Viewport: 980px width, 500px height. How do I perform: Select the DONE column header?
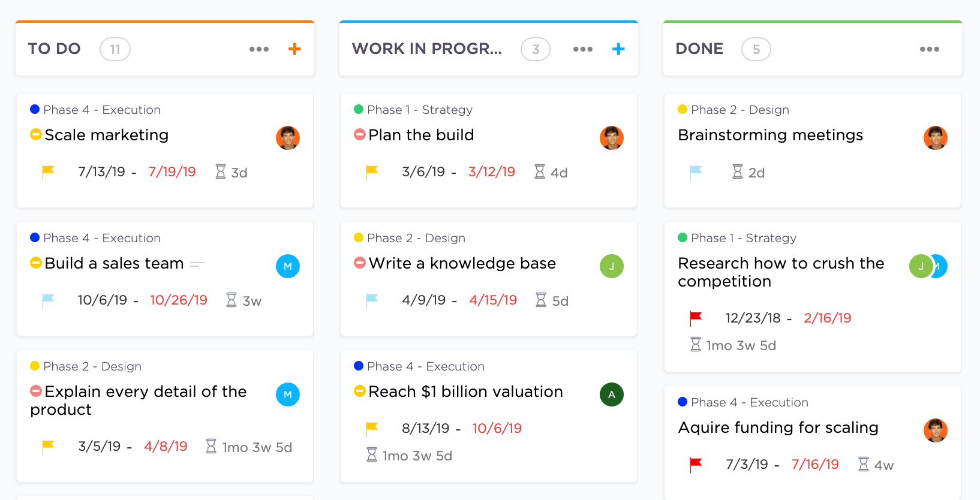tap(699, 49)
